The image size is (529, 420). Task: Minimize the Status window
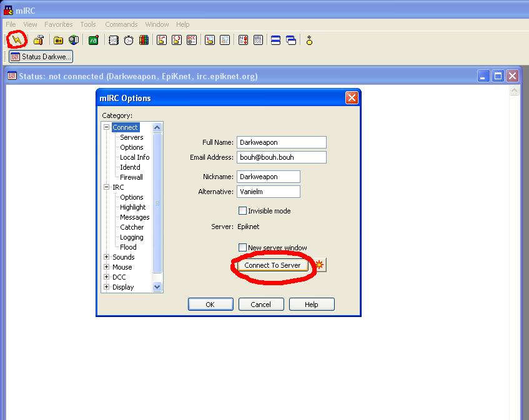click(x=483, y=76)
